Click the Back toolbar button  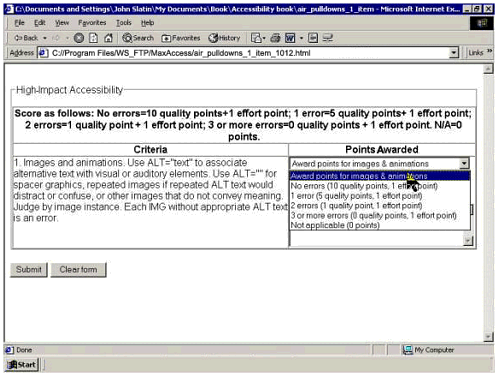pyautogui.click(x=26, y=38)
